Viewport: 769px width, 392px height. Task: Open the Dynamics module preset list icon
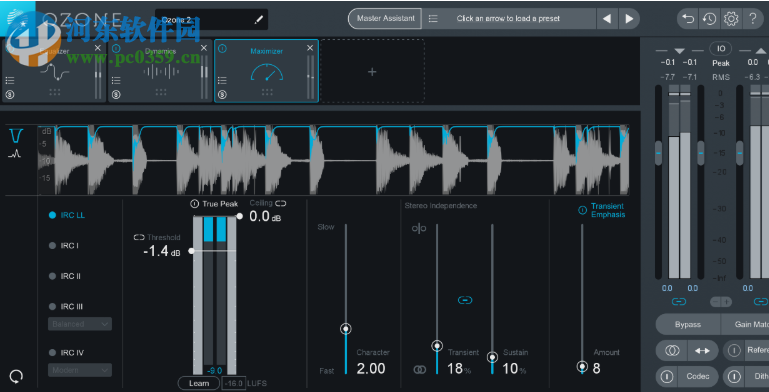click(x=116, y=80)
